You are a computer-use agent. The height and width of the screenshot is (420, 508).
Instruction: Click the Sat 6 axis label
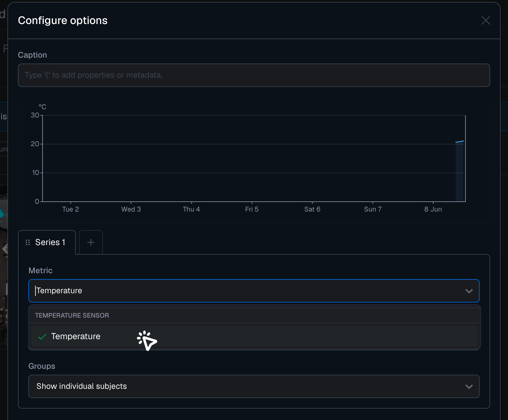312,209
